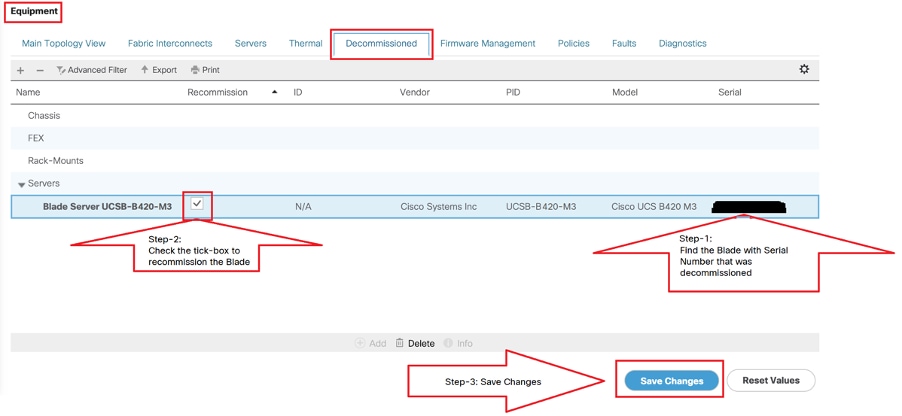Viewport: 902px width, 416px height.
Task: Switch to the Firmware Management tab
Action: tap(488, 43)
